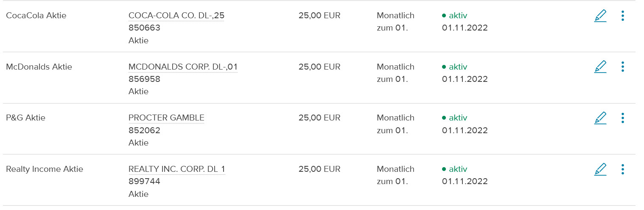Open the REALTY INC. CORP. DL 1 link
This screenshot has width=644, height=210.
point(177,169)
